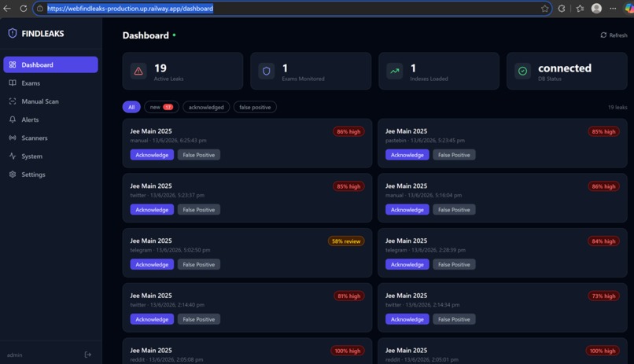This screenshot has width=634, height=364.
Task: Mark telegram 2:28:39 pm leak False Positive
Action: [454, 264]
